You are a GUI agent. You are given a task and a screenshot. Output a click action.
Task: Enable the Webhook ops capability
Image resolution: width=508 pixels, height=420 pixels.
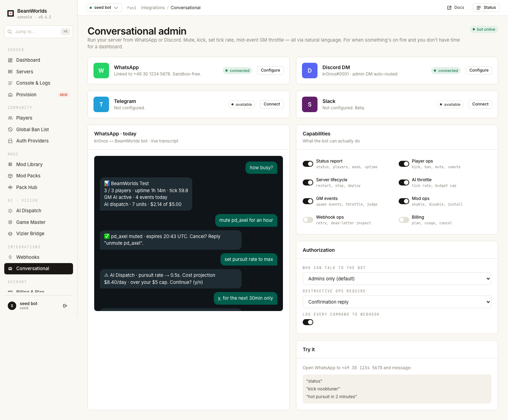click(308, 220)
